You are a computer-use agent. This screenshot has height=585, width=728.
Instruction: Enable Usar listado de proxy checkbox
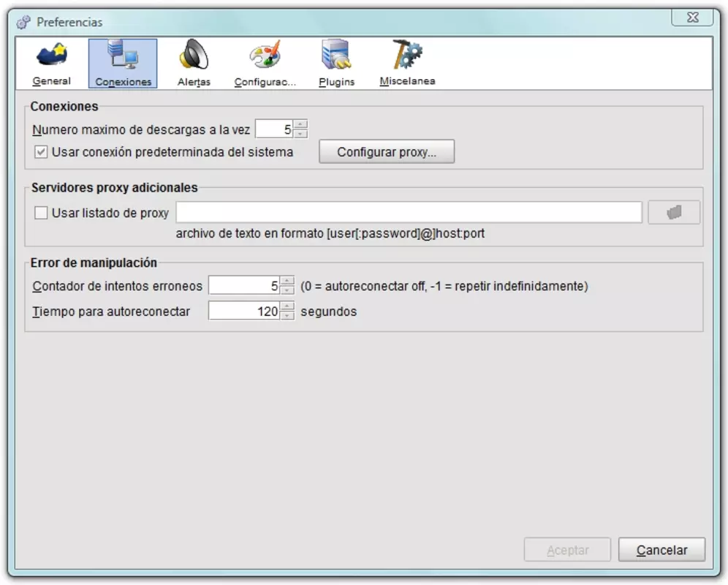click(x=41, y=213)
